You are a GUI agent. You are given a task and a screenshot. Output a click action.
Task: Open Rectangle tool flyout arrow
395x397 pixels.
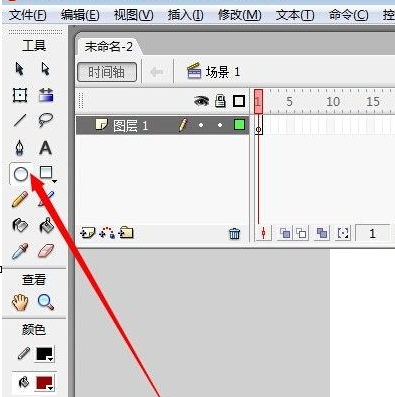(x=54, y=181)
